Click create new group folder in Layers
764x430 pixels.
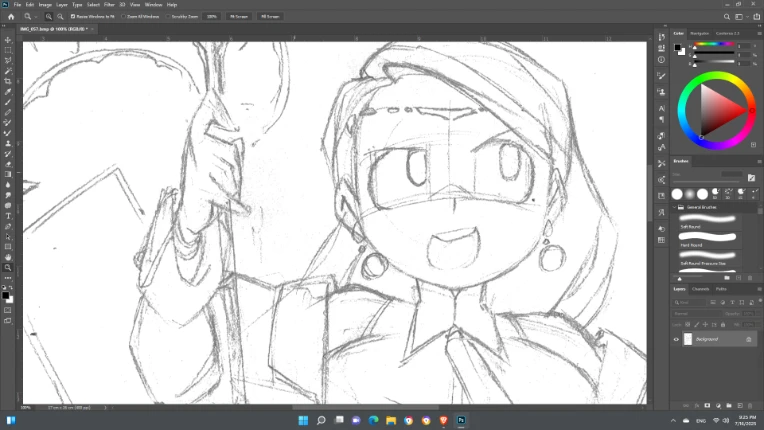729,406
